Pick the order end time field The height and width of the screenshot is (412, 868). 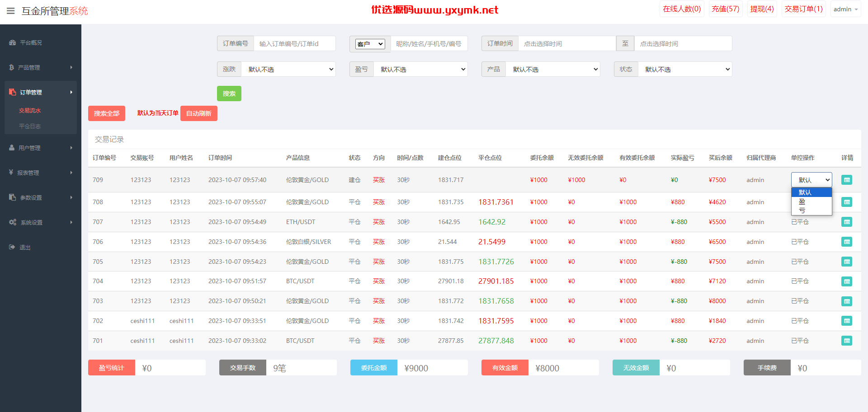coord(683,44)
